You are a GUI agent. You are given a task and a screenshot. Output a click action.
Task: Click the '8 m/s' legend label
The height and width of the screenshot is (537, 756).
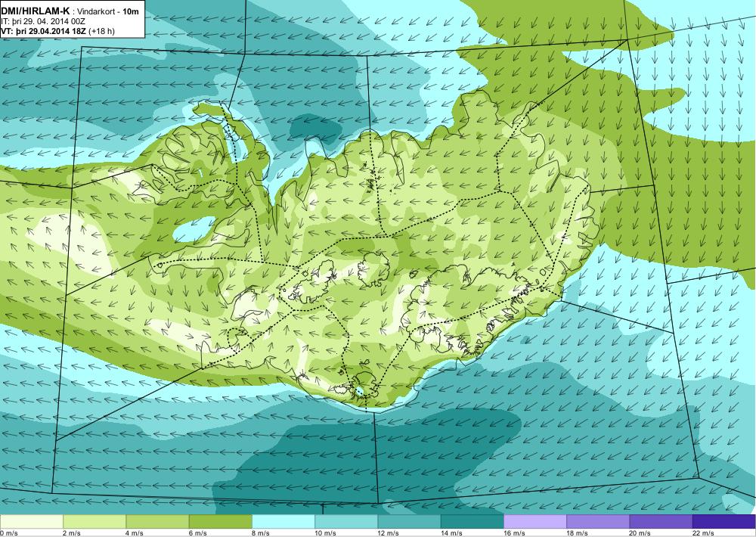(261, 533)
